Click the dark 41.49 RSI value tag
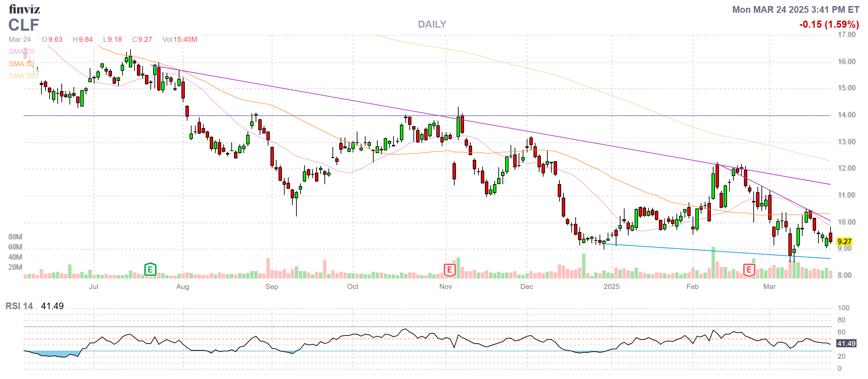The height and width of the screenshot is (379, 868). (846, 343)
